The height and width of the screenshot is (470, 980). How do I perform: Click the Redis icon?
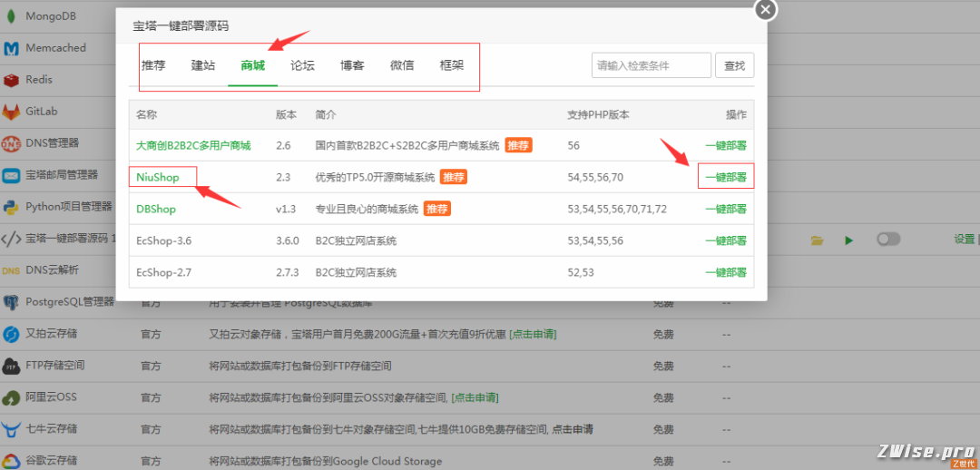point(11,80)
